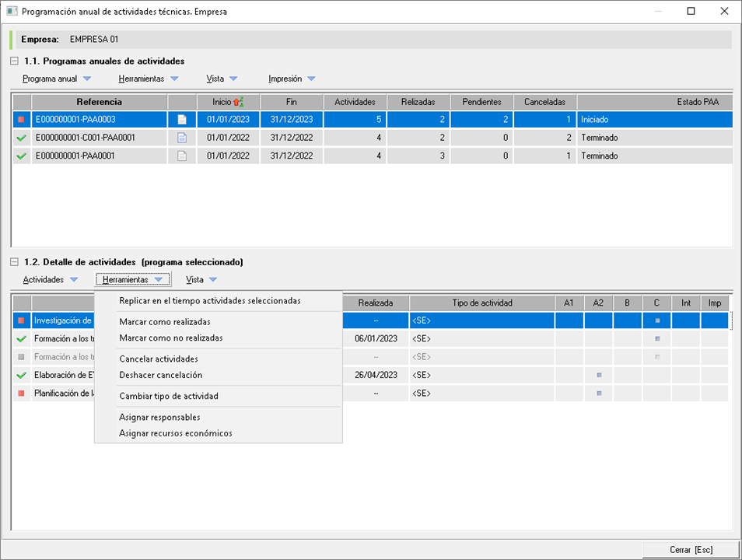This screenshot has width=742, height=560.
Task: Click sort icon in Inicio column header
Action: pos(239,102)
